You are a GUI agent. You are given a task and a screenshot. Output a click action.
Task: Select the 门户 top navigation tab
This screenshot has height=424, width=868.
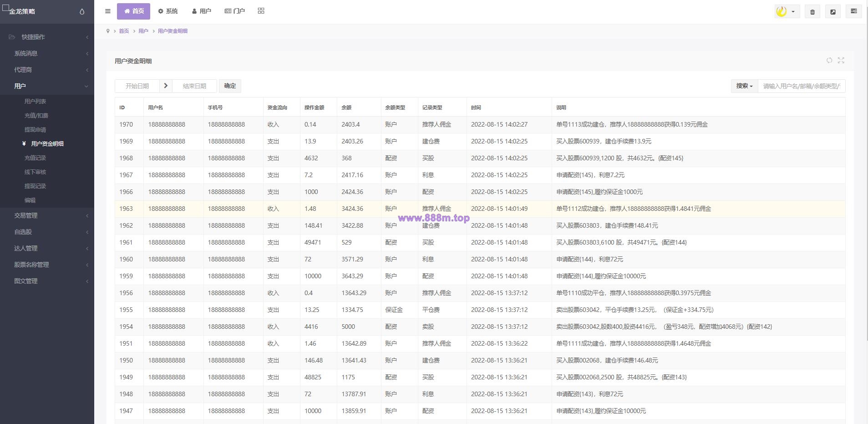pyautogui.click(x=234, y=11)
